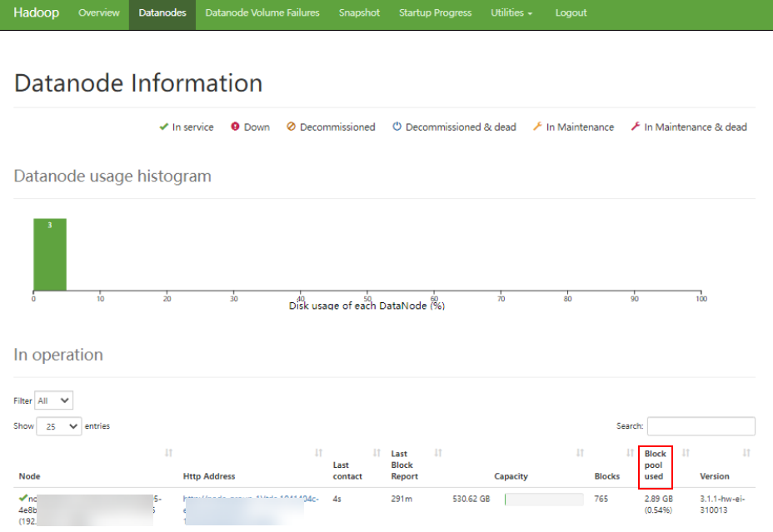Sort by Block pool used arrows icon
Image resolution: width=773 pixels, height=532 pixels.
(x=686, y=453)
